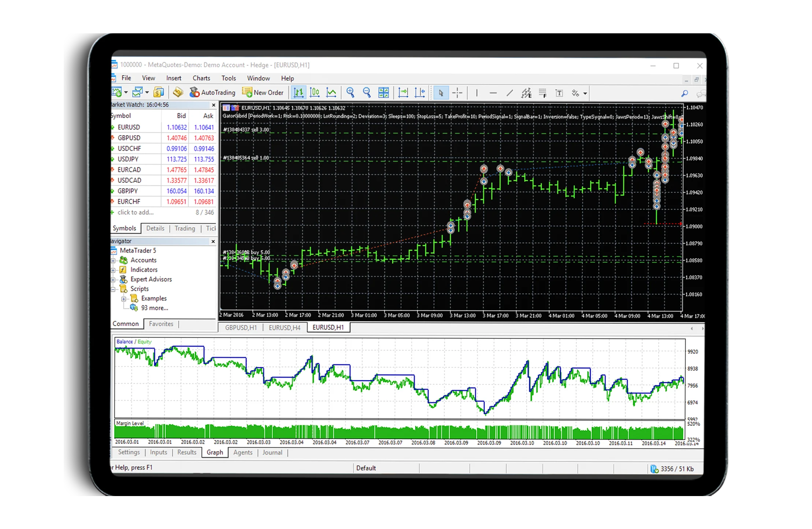Close the Market Watch panel
812x529 pixels.
214,105
